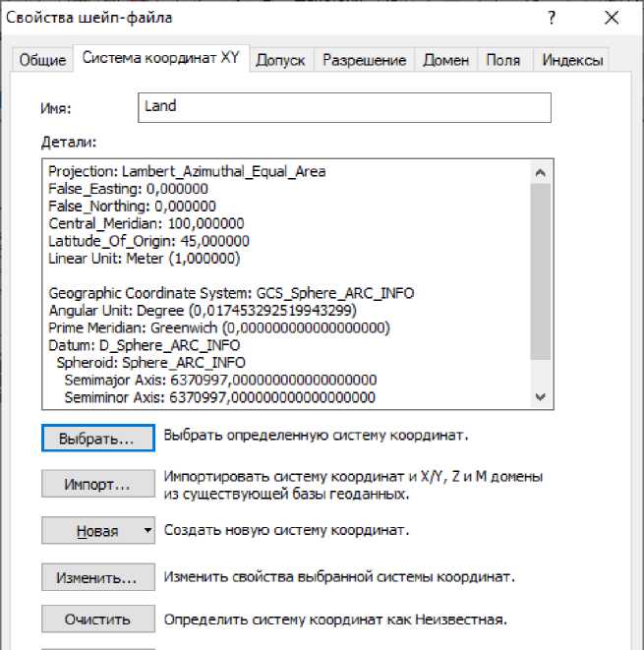This screenshot has width=644, height=650.
Task: Click the Geographic Coordinate System: GCS_Sphere_ARC_INFO line
Action: 231,293
